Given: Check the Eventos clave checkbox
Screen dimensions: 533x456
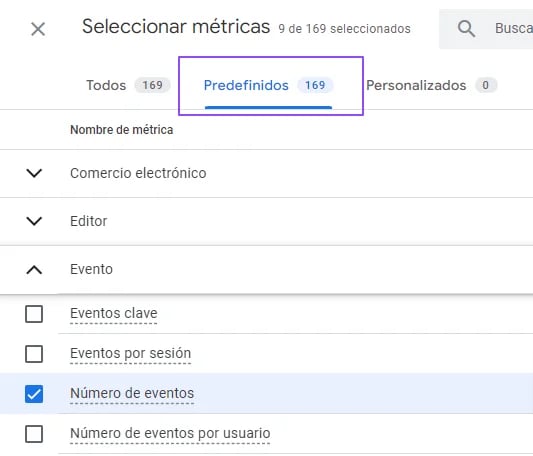Looking at the screenshot, I should point(34,314).
